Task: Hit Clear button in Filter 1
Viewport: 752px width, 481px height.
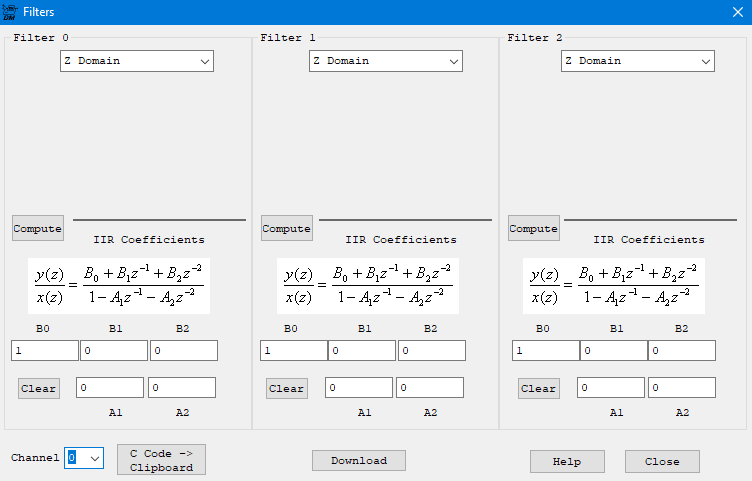Action: click(x=286, y=388)
